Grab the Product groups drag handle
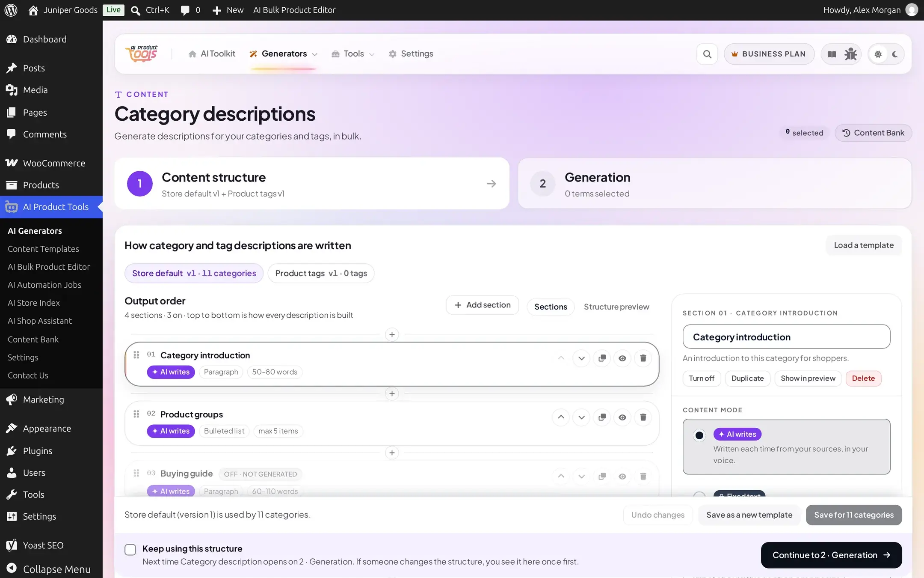 (x=136, y=414)
